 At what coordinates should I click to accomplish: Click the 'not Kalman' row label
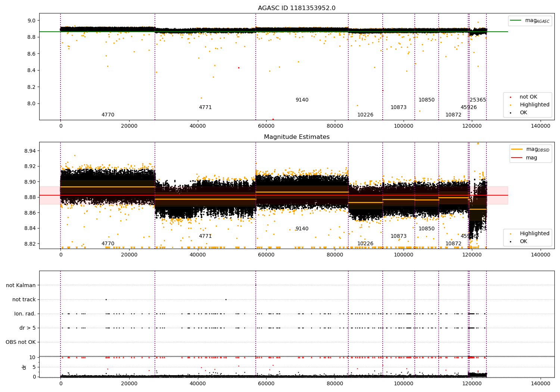(x=21, y=286)
